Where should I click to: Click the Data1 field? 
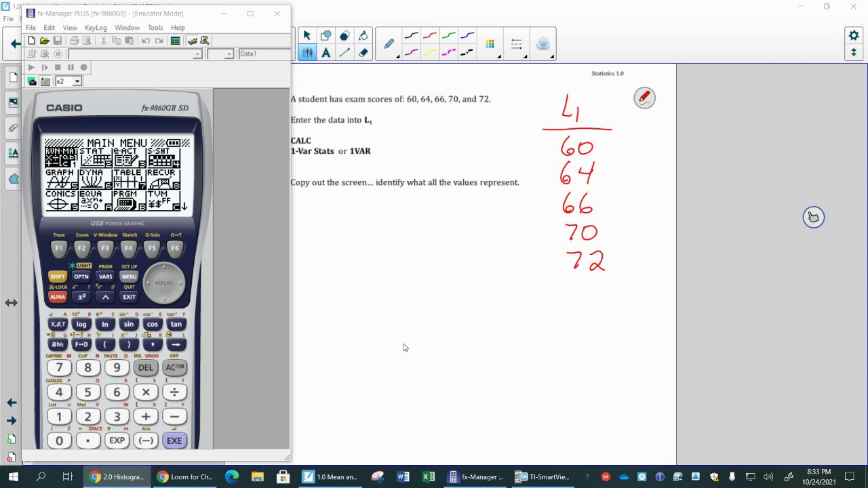pyautogui.click(x=264, y=54)
